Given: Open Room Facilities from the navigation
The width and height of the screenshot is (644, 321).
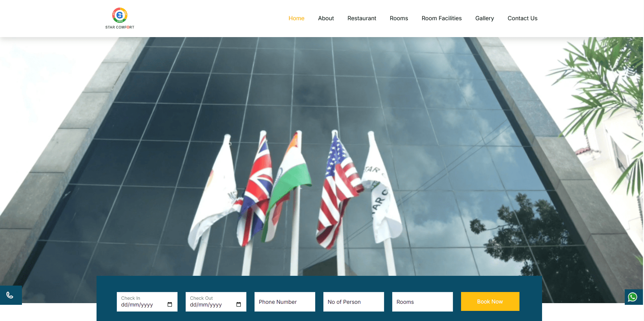Looking at the screenshot, I should pos(441,18).
